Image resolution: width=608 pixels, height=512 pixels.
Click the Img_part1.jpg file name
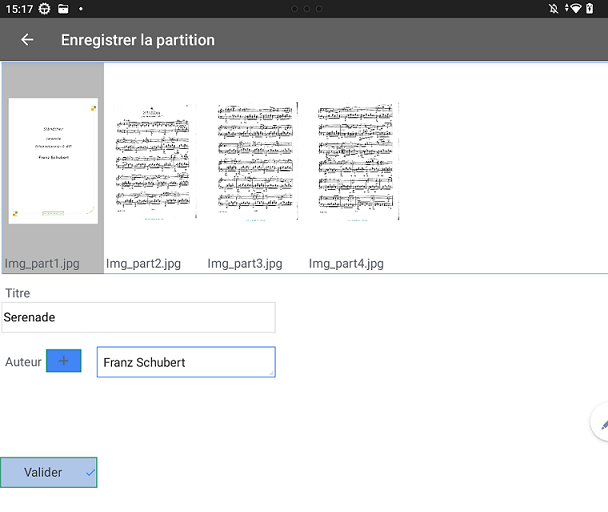pos(42,264)
